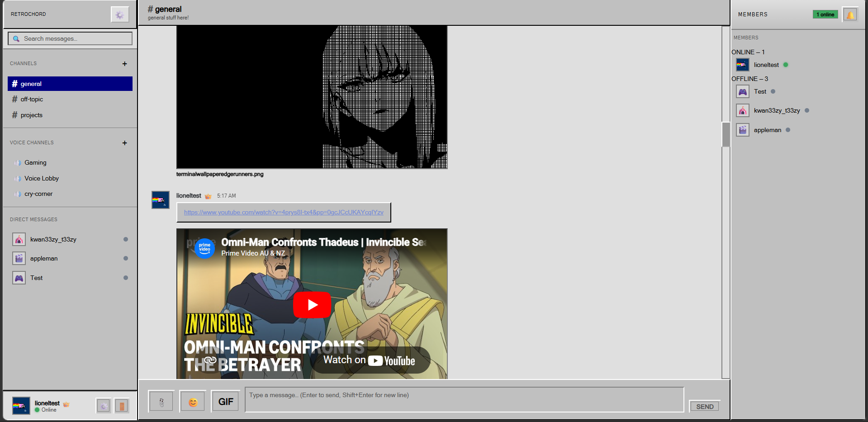868x422 pixels.
Task: Click the copy link icon on video
Action: [x=210, y=360]
